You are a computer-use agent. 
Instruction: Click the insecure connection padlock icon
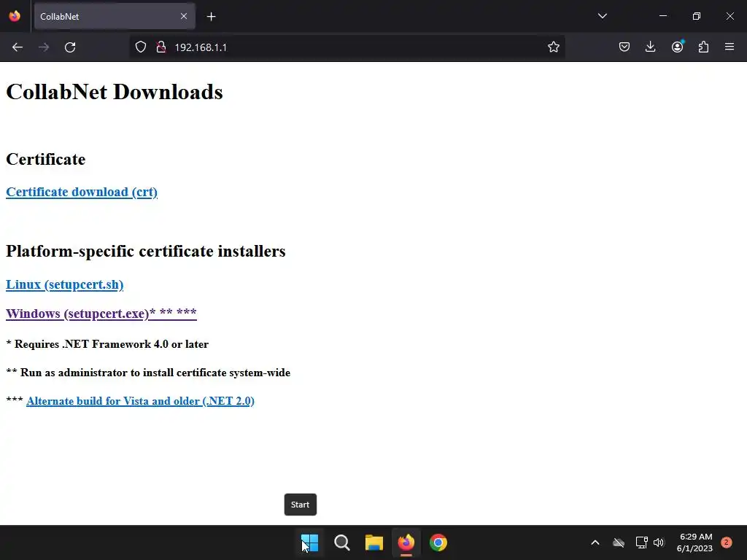coord(161,47)
